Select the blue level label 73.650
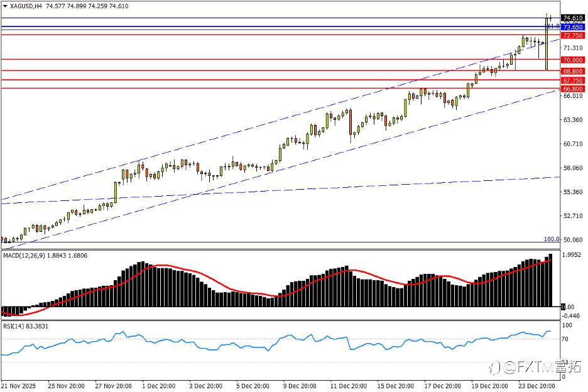Image resolution: width=588 pixels, height=392 pixels. pos(573,28)
